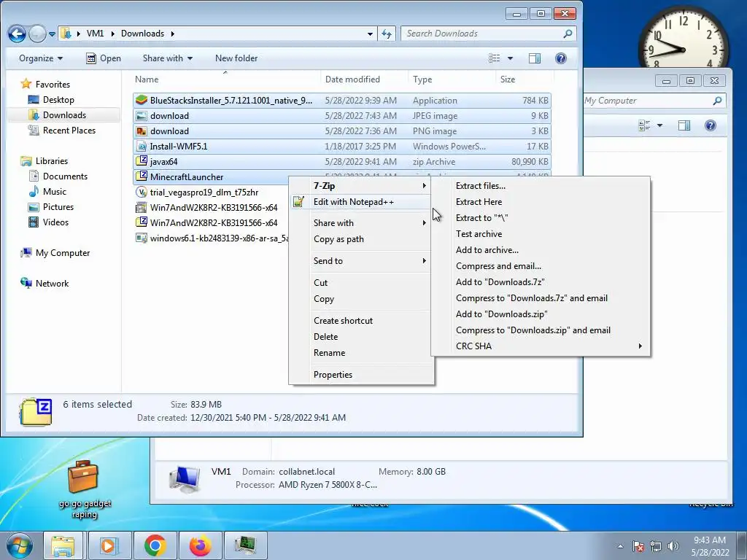
Task: Open the view options dropdown arrow
Action: [x=510, y=58]
